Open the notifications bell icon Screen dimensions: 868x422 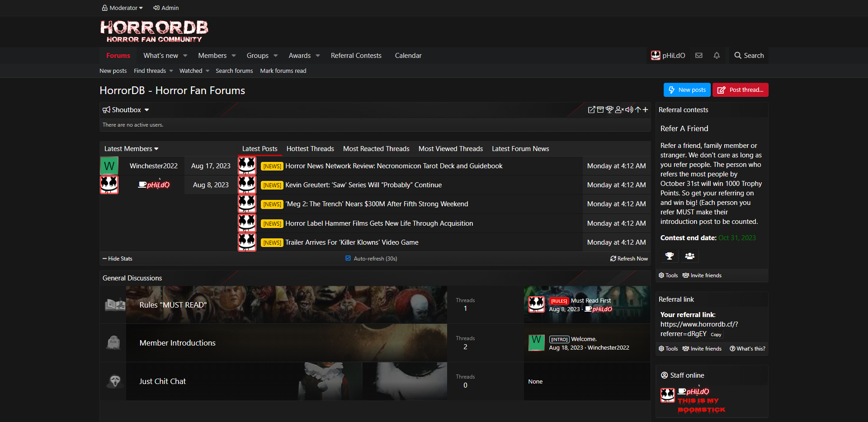click(x=717, y=56)
